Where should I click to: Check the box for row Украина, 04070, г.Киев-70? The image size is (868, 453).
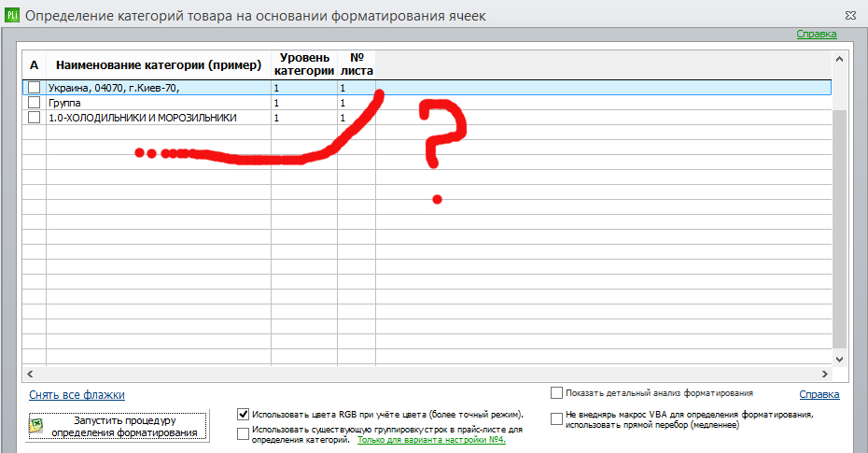coord(35,88)
